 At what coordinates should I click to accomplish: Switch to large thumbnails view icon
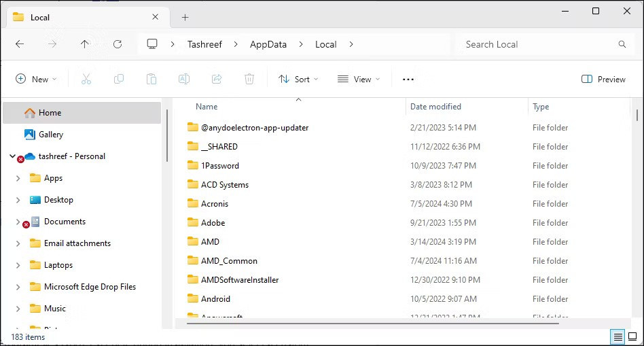point(633,336)
